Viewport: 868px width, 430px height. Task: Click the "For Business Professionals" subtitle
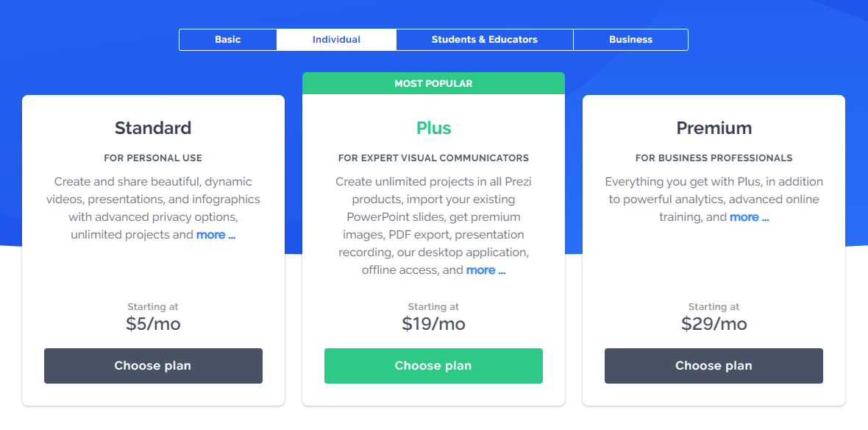point(714,158)
